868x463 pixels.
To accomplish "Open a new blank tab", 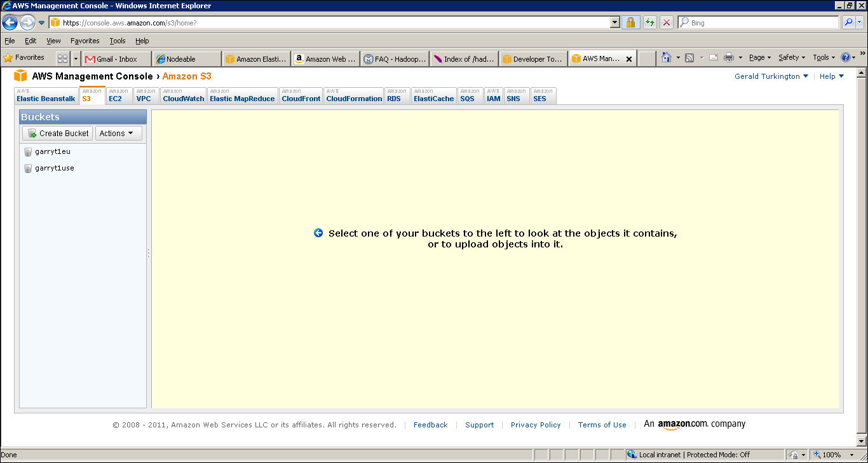I will [x=647, y=59].
